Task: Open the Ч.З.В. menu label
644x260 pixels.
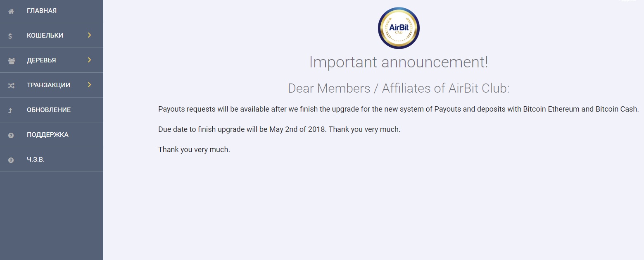Action: 36,160
